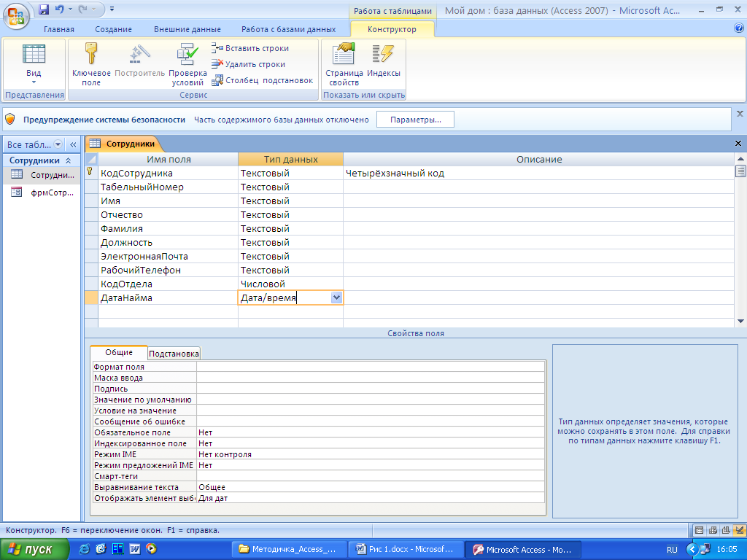Click the Тип данных column header
The width and height of the screenshot is (747, 560).
point(290,159)
